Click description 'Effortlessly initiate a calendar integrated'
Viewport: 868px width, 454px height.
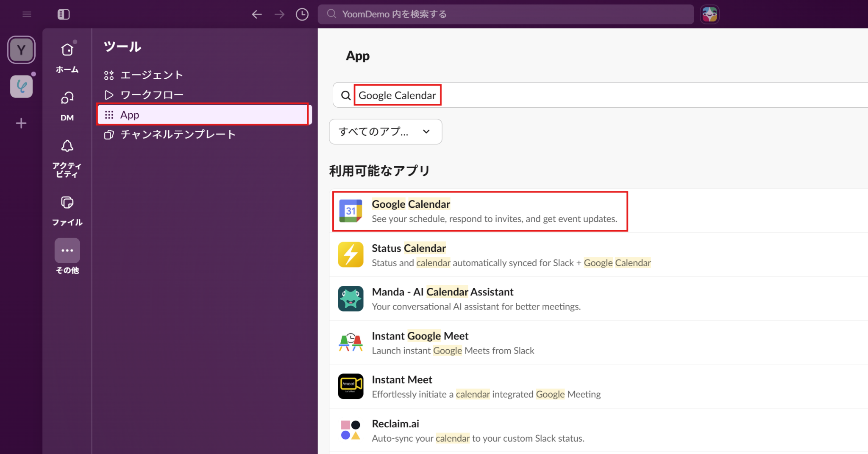(486, 395)
